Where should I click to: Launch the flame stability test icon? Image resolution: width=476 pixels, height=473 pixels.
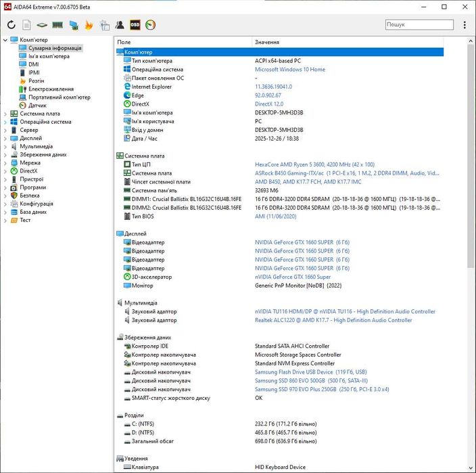(x=89, y=25)
